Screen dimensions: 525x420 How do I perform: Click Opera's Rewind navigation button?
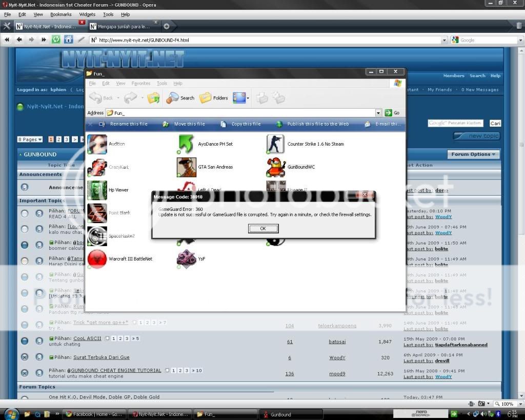point(7,40)
